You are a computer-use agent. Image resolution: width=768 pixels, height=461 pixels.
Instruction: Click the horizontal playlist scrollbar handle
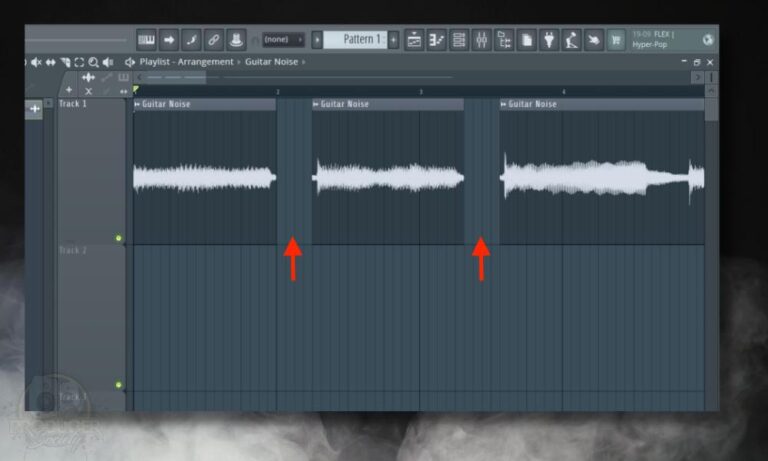pos(175,77)
